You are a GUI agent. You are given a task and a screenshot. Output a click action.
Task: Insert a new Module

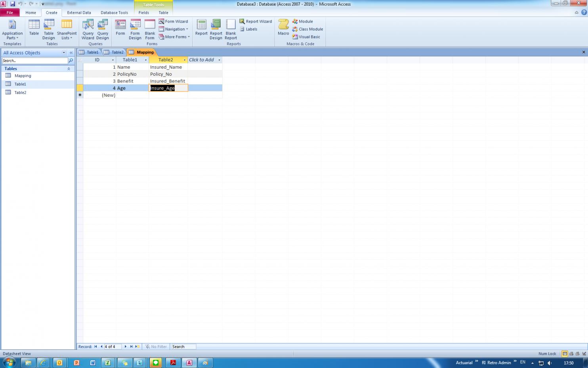tap(303, 21)
